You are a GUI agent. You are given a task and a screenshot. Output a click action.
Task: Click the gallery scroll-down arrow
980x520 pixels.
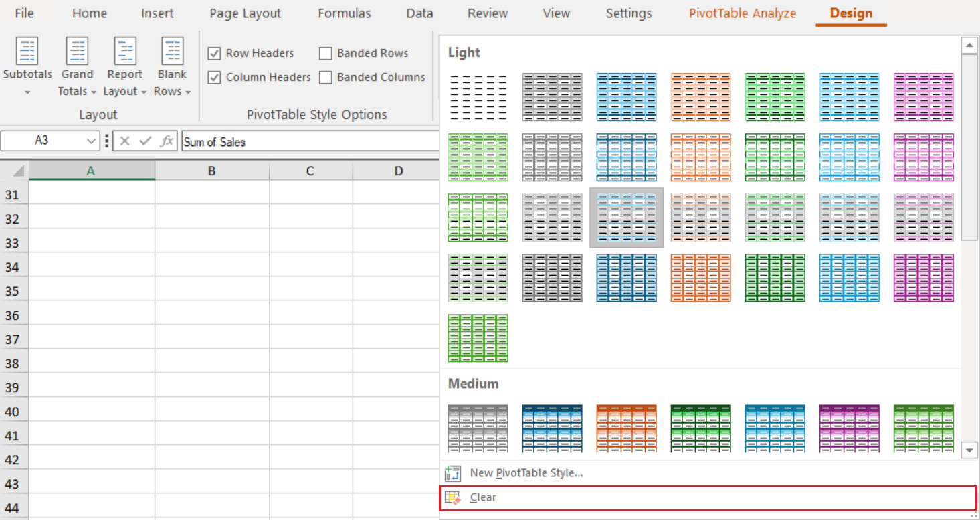tap(969, 451)
